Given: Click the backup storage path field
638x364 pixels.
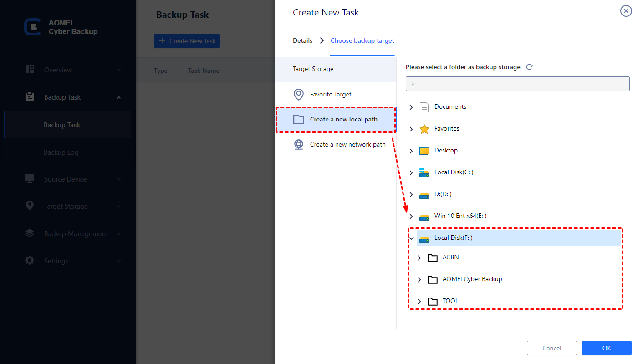Looking at the screenshot, I should (517, 84).
